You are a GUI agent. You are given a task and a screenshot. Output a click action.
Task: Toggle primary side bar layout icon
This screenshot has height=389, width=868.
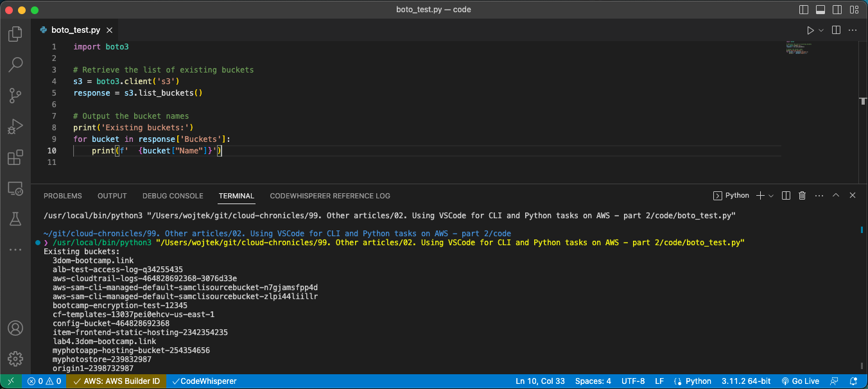pos(804,10)
